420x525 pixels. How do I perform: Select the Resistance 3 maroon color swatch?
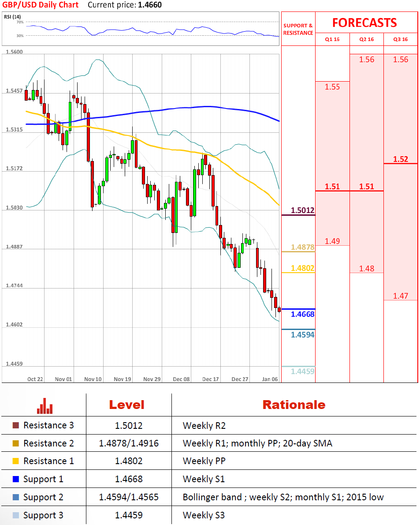(x=16, y=426)
